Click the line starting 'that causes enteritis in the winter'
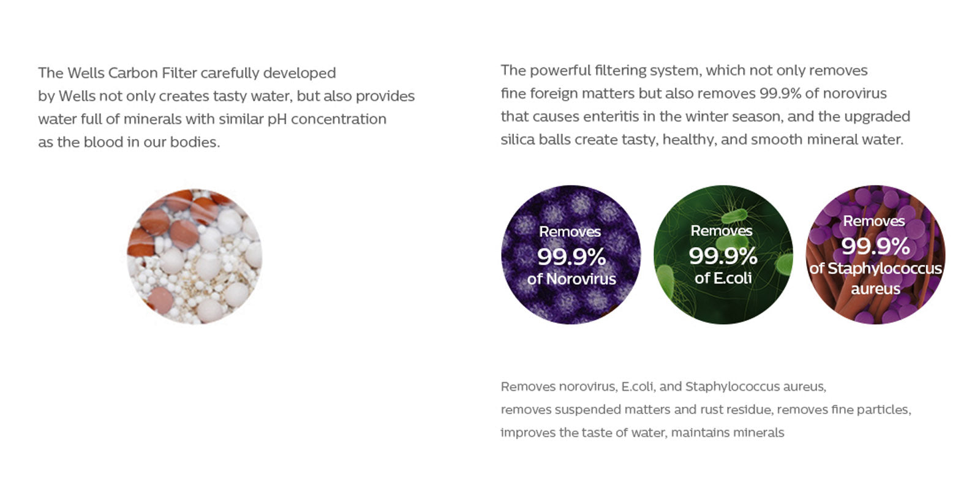Screen dimensions: 980x490 [705, 116]
